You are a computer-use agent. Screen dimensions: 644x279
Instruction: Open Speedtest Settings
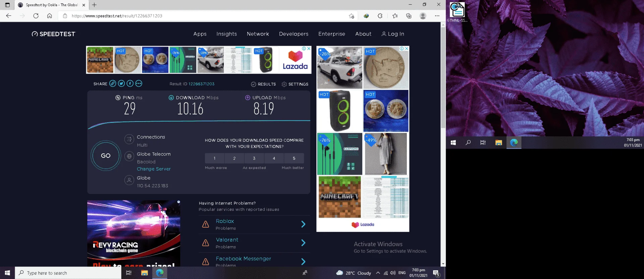pos(295,84)
